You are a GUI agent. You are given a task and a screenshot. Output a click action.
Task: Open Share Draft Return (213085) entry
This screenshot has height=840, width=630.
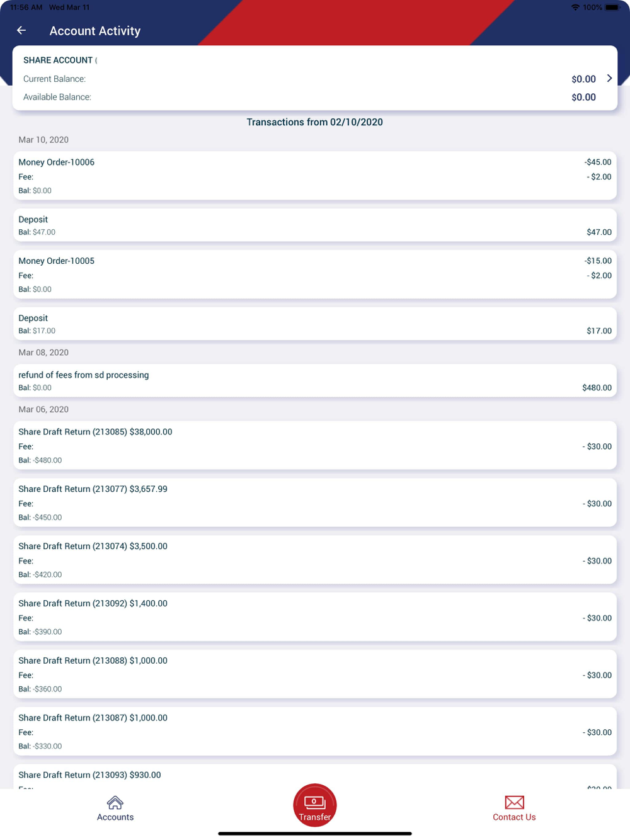315,445
